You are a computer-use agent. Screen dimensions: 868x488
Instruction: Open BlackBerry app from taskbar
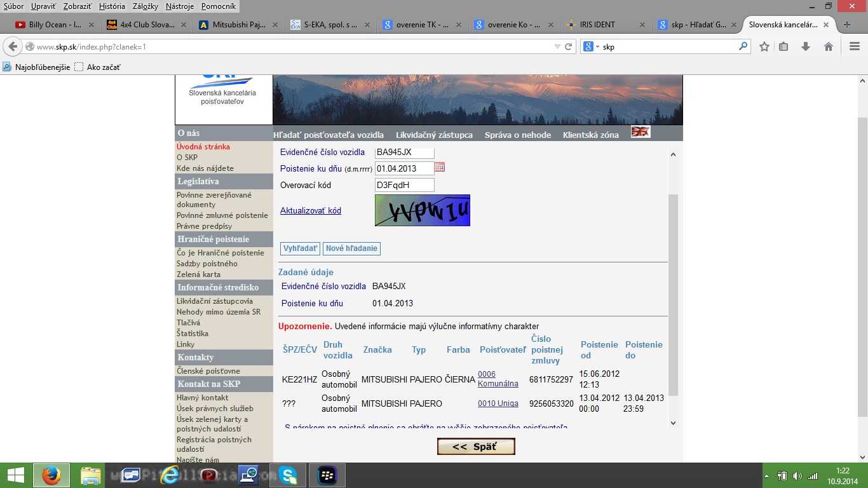pyautogui.click(x=327, y=475)
